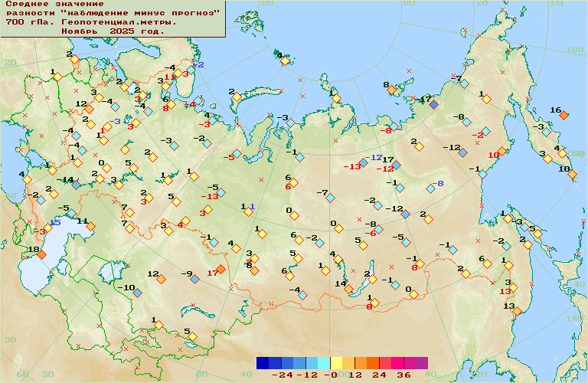Click the diamond marker labeled with blue -3
The height and width of the screenshot is (383, 588).
click(x=107, y=126)
